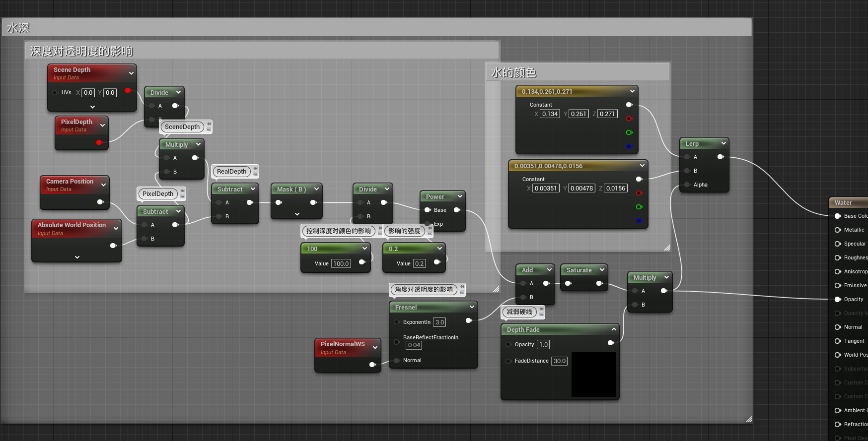Edit the 100 constant Value field

(341, 263)
